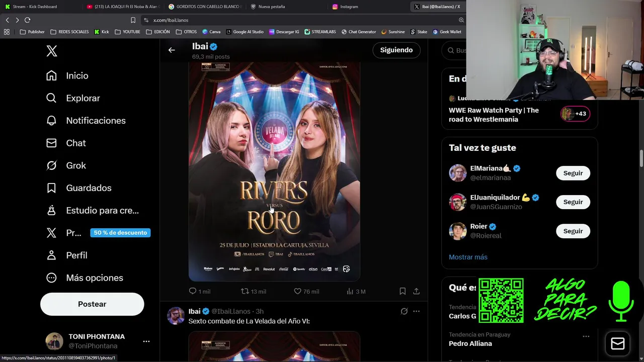This screenshot has width=644, height=362.
Task: Open the floating messages envelope button
Action: click(x=618, y=344)
